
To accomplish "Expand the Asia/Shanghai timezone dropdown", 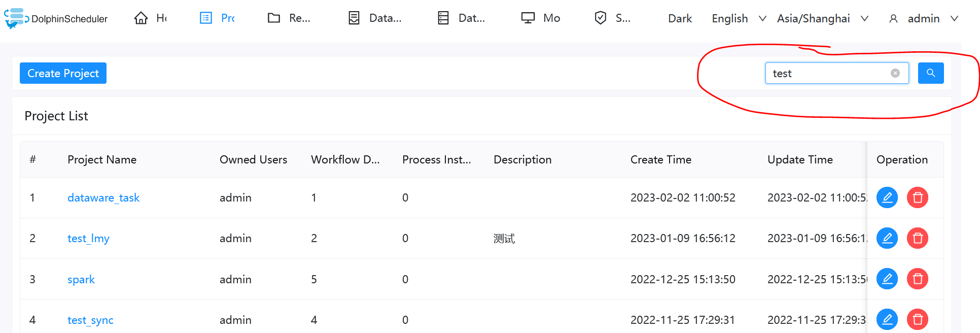I will coord(823,18).
